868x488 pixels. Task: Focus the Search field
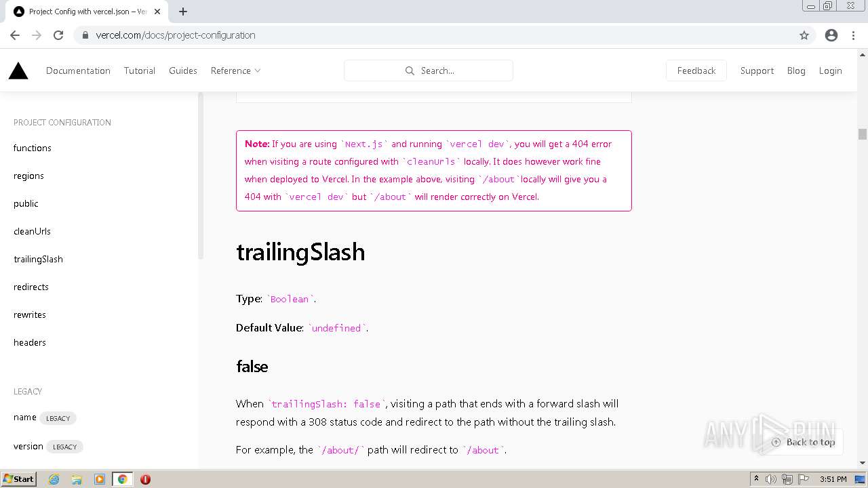[x=429, y=70]
